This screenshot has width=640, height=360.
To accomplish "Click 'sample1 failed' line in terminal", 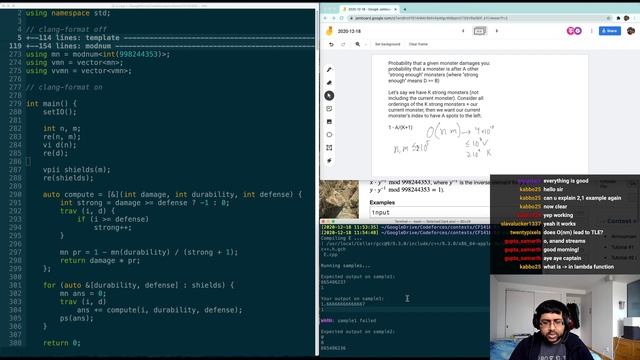I will [x=348, y=321].
